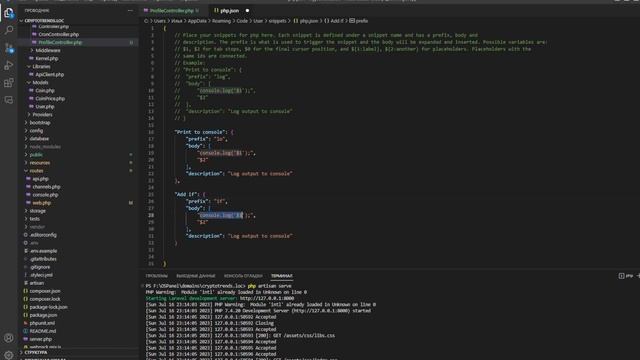Click the PHP icon beside CronController.php
Viewport: 640px width, 360px height.
pos(34,34)
